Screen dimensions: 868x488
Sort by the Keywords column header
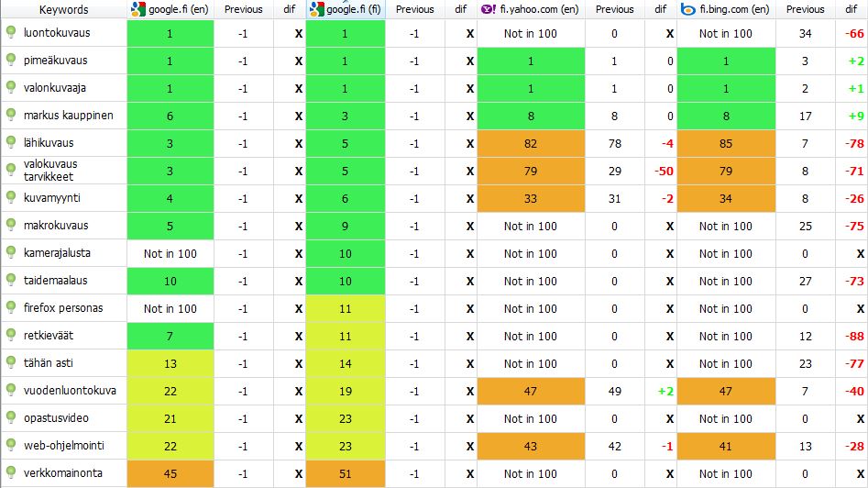(64, 9)
